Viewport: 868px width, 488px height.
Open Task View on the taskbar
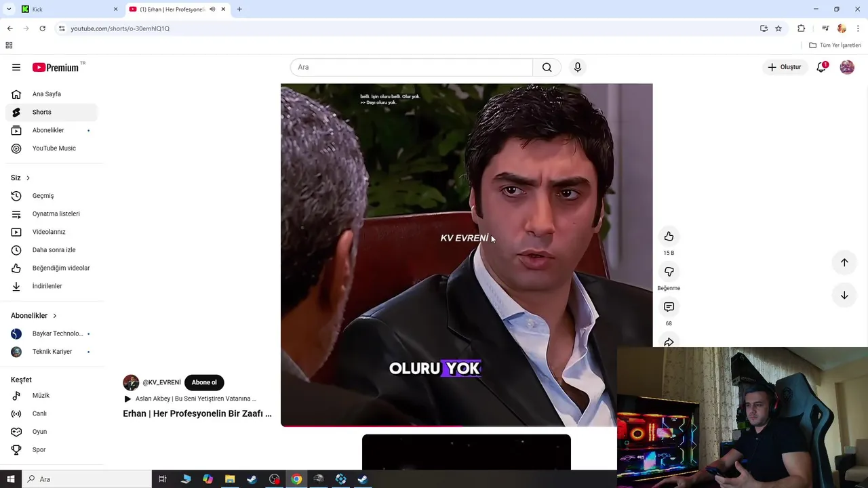click(x=163, y=479)
